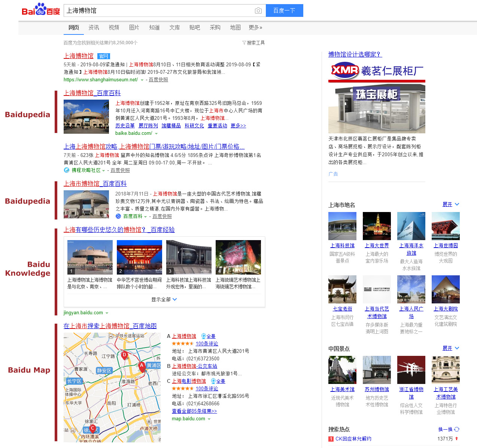Click the Baidu logo

(x=40, y=10)
